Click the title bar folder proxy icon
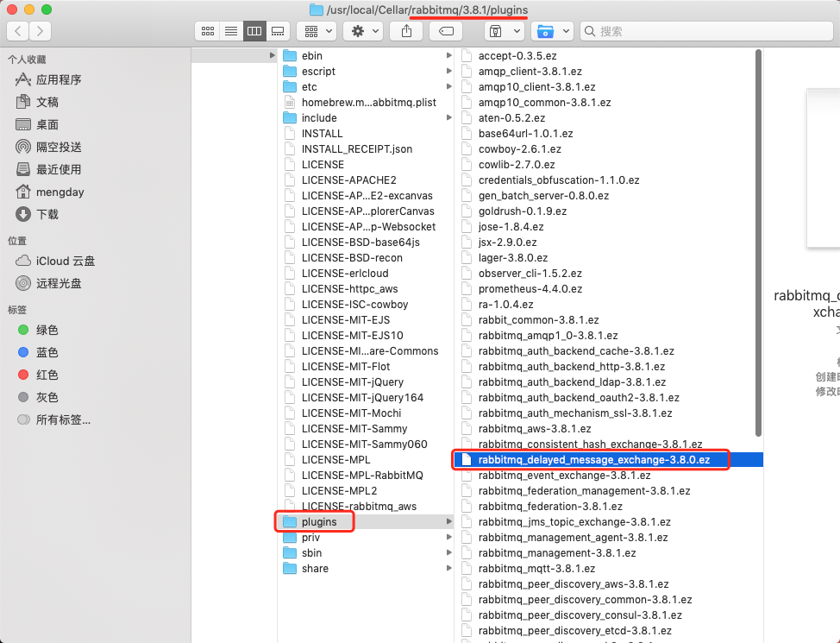 (317, 9)
